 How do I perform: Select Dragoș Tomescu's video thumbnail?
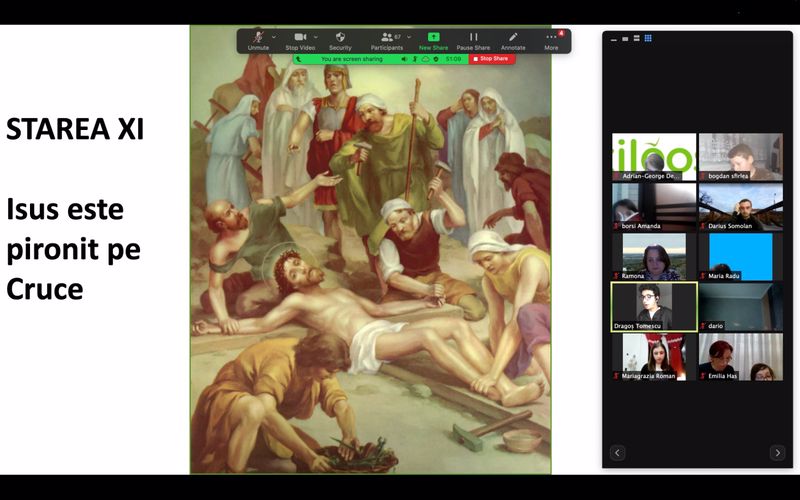[x=654, y=306]
